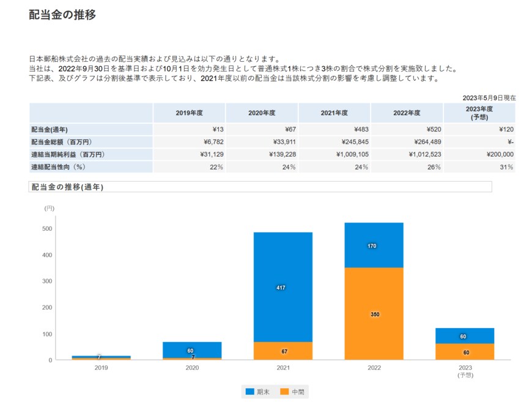The height and width of the screenshot is (404, 532).
Task: Click the 2023年5月9日現在 date text
Action: [488, 97]
